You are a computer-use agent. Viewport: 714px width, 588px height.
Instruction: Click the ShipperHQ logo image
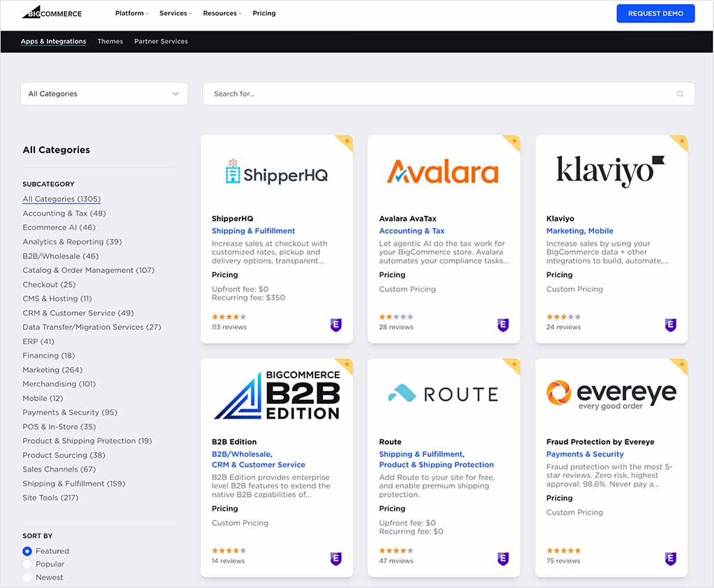[x=276, y=171]
